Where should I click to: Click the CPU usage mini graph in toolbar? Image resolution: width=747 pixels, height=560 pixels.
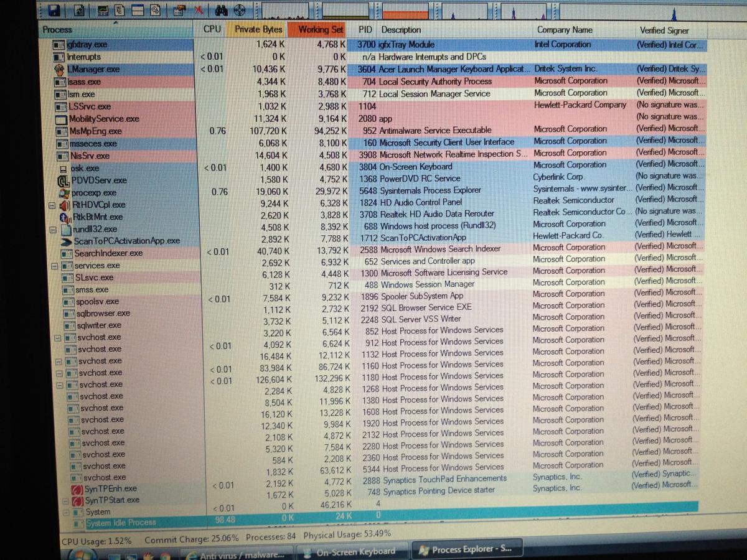point(286,9)
